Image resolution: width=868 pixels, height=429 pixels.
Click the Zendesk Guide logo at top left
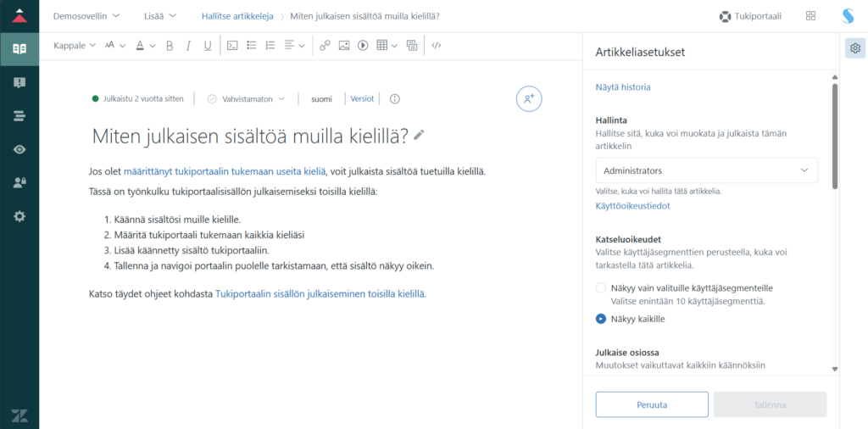(19, 15)
